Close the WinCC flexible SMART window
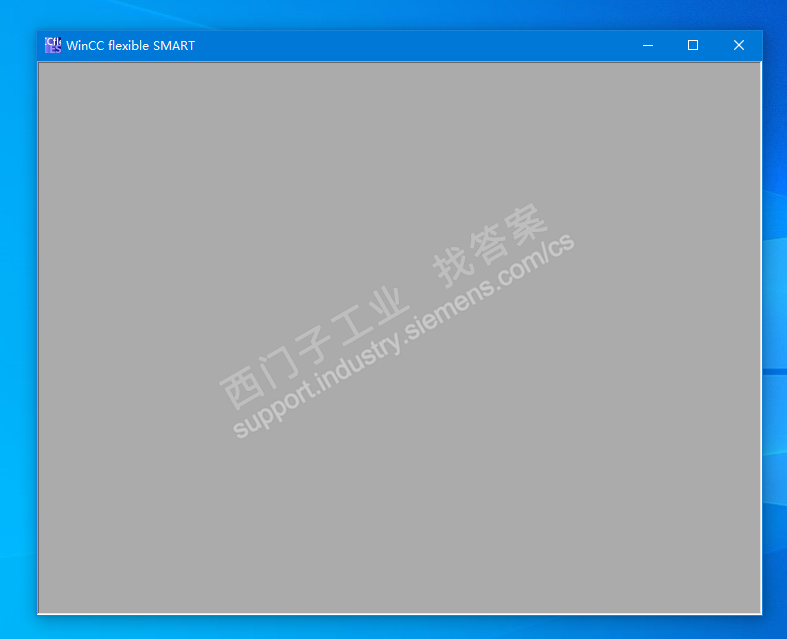 (x=739, y=45)
